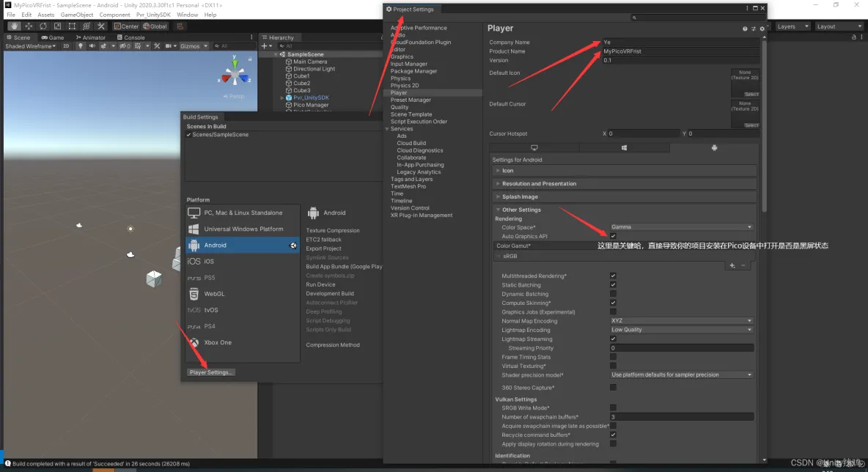Select XR Plug-in Management in Project Settings

click(x=422, y=215)
